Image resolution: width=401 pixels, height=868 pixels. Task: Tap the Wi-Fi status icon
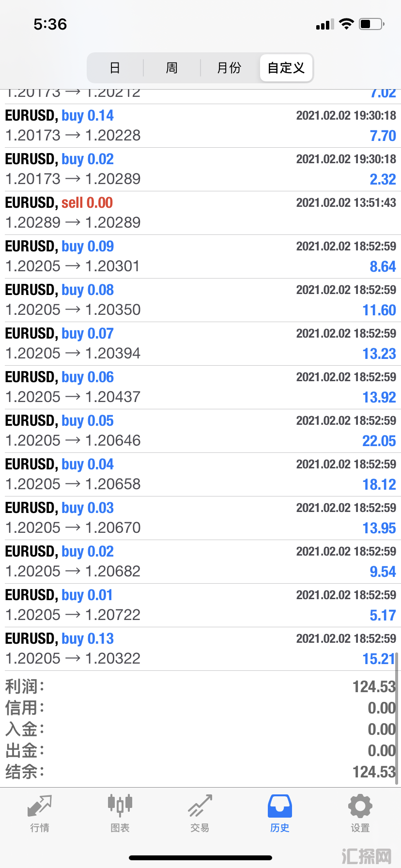coord(346,24)
